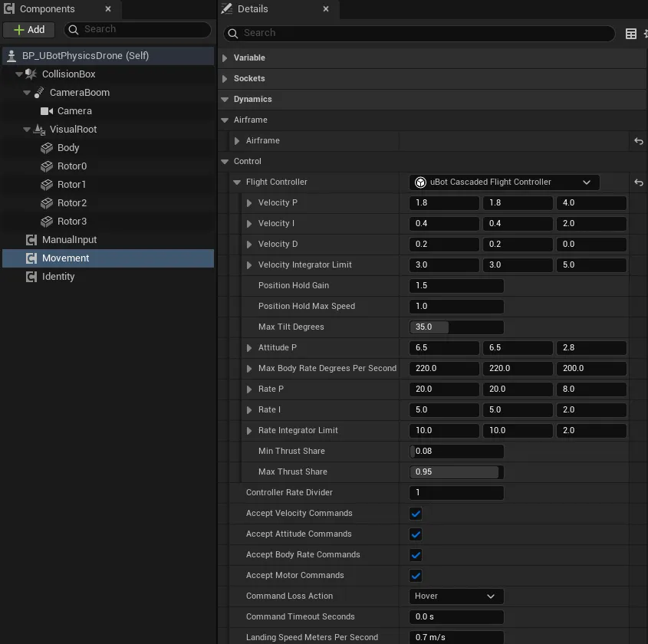Uncheck Accept Attitude Commands

(x=416, y=534)
